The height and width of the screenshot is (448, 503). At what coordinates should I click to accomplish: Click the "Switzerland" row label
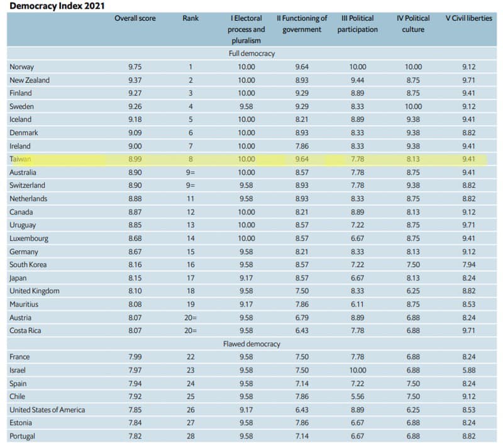coord(27,186)
